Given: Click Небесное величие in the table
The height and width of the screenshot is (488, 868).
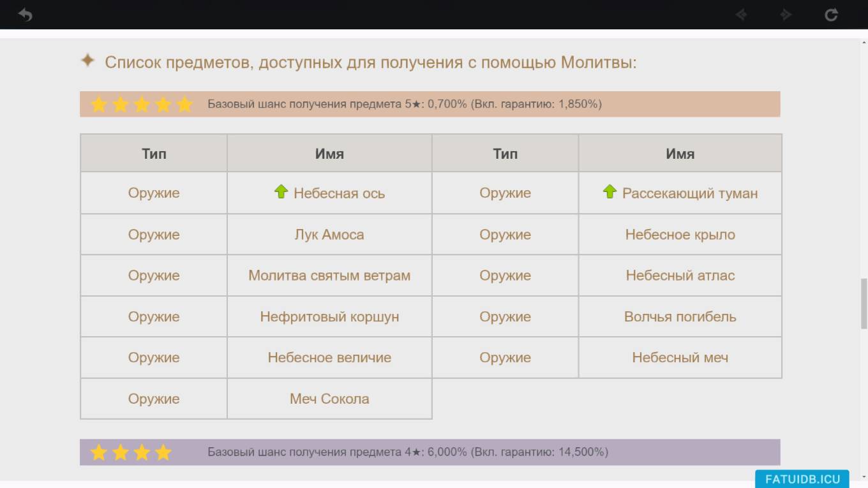Looking at the screenshot, I should point(329,357).
